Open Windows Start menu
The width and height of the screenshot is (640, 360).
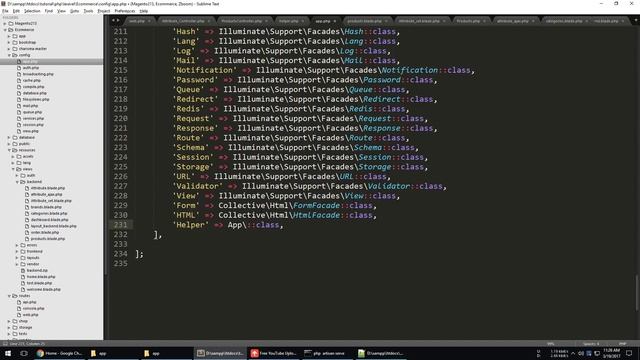[x=8, y=353]
